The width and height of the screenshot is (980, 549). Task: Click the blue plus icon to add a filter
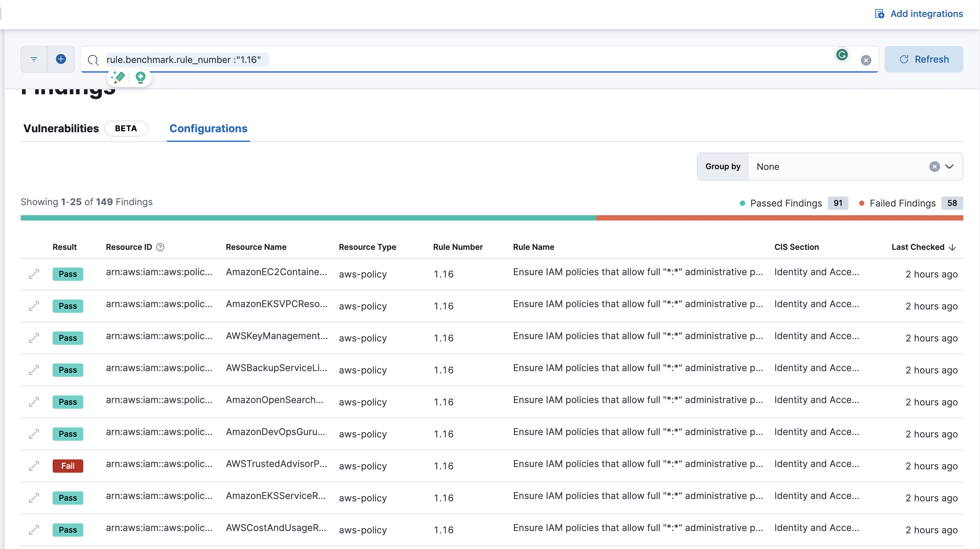pyautogui.click(x=61, y=59)
